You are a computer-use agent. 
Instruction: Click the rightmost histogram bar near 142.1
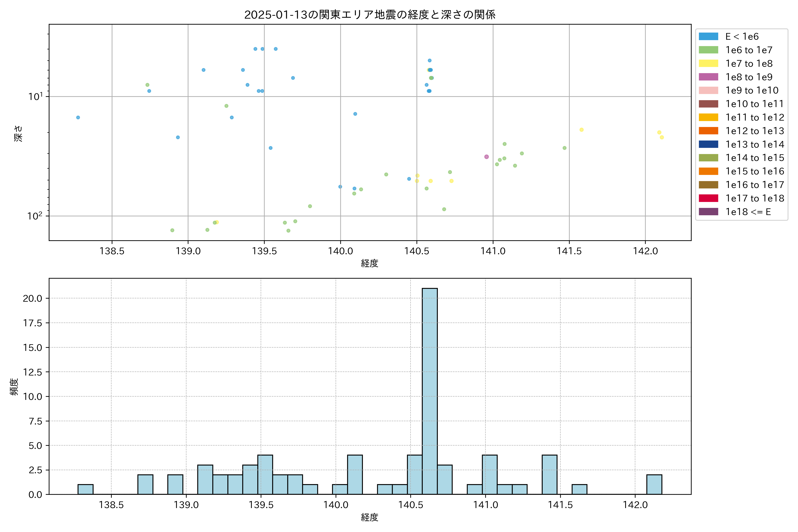point(654,485)
